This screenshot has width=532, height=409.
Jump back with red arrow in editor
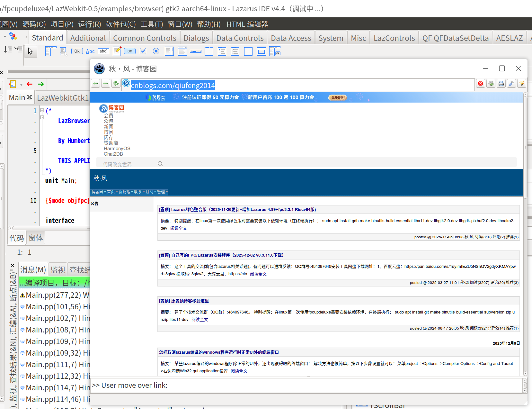click(30, 84)
